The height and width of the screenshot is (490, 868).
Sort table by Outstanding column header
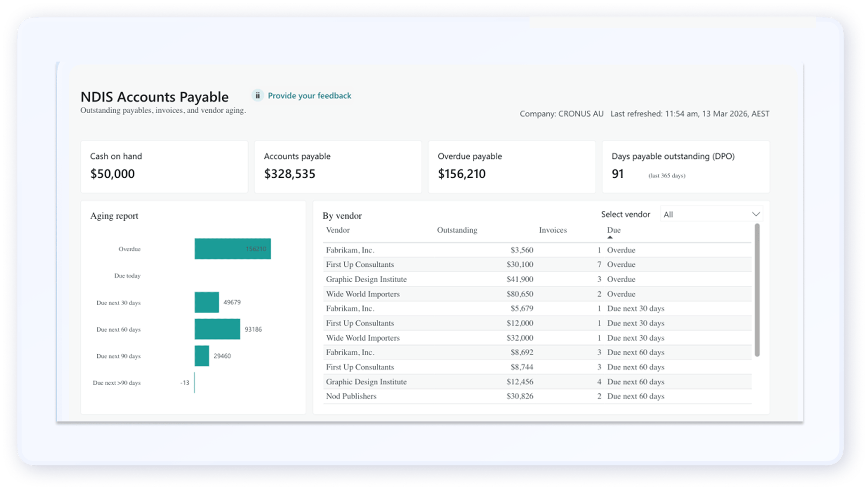point(457,230)
